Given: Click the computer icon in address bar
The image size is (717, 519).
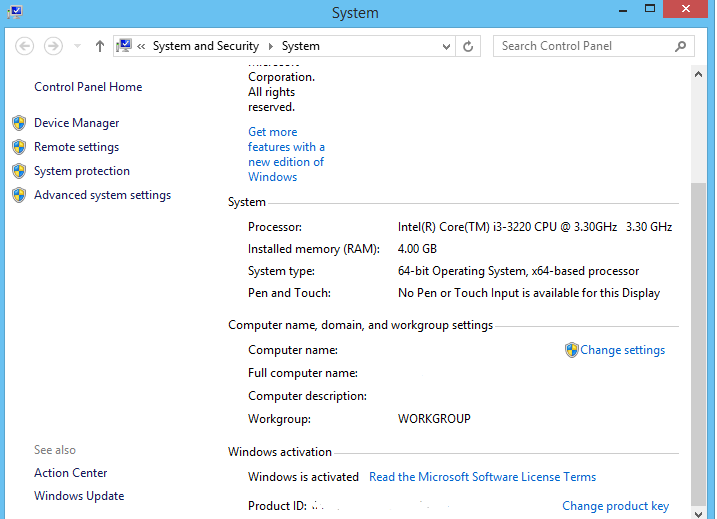Looking at the screenshot, I should [124, 46].
